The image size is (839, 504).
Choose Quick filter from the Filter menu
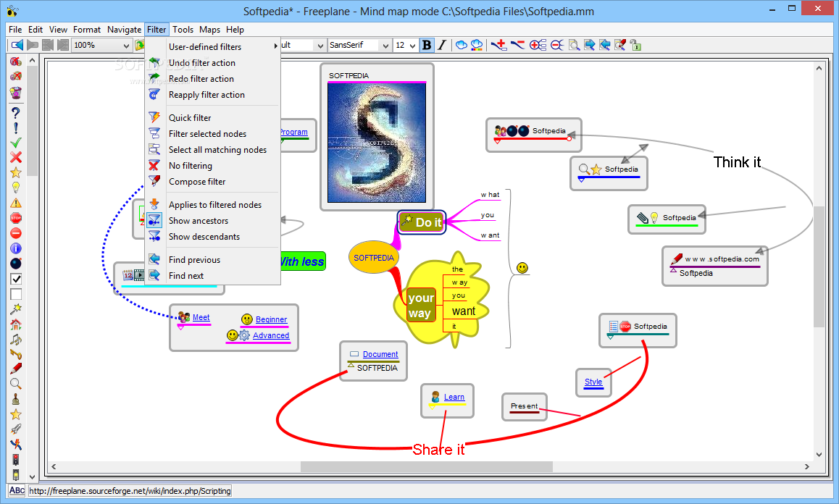tap(212, 118)
